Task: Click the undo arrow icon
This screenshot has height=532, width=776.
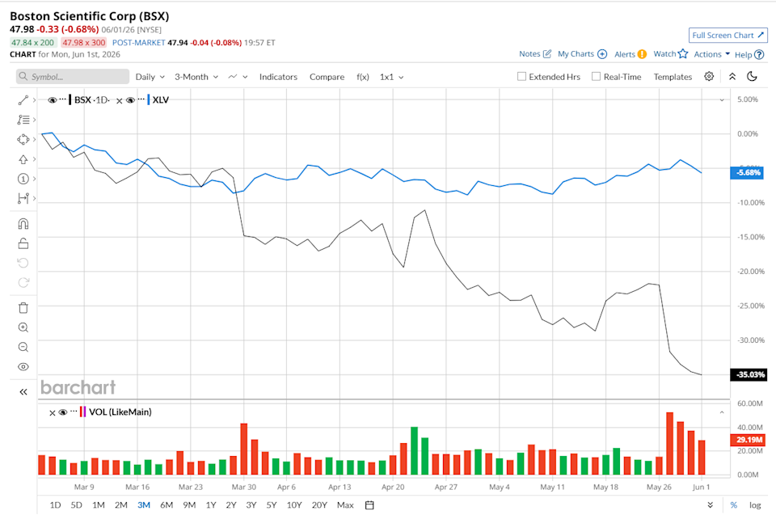Action: coord(23,263)
